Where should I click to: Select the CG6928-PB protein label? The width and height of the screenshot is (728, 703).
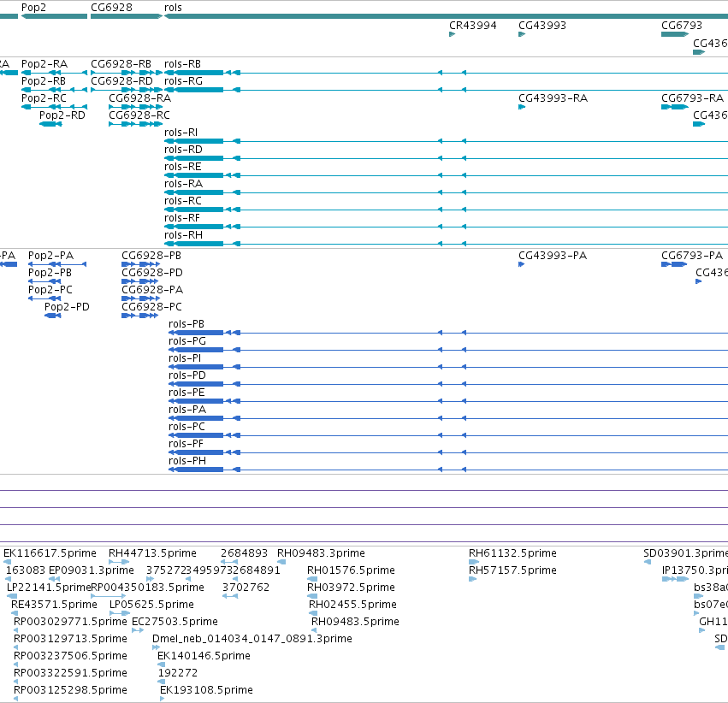coord(151,256)
